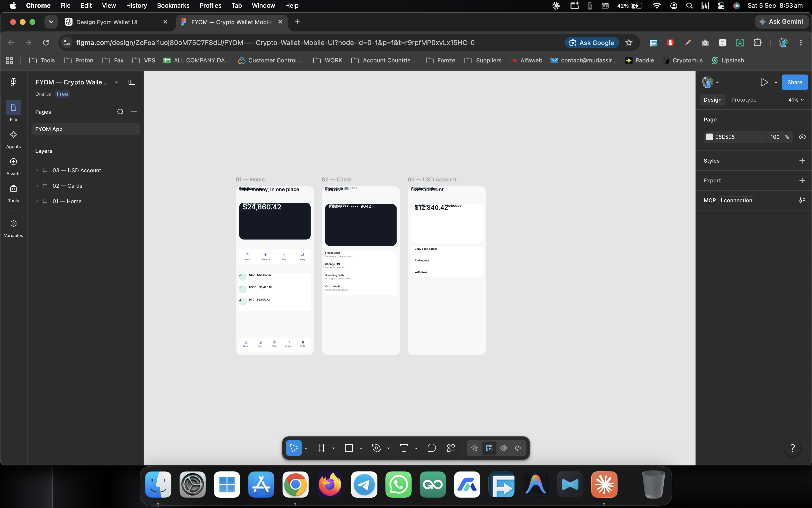Open the 41% zoom dropdown
The width and height of the screenshot is (812, 508).
(x=796, y=100)
